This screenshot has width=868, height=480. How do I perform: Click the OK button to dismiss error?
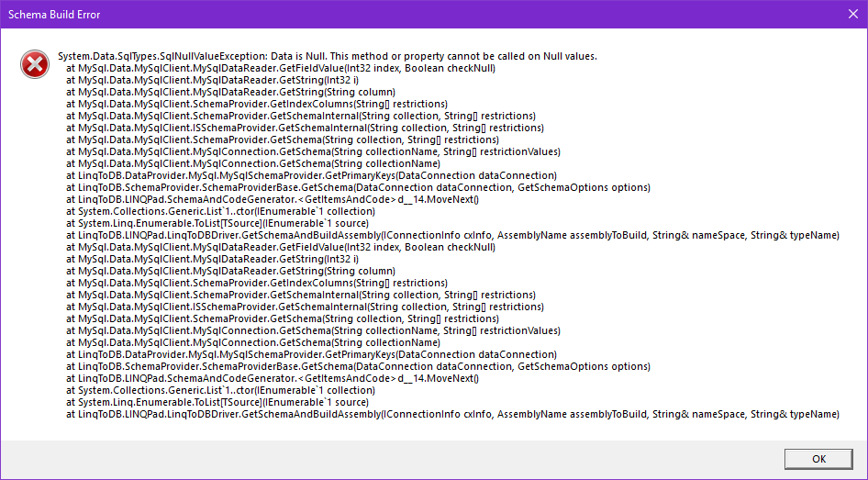tap(818, 458)
